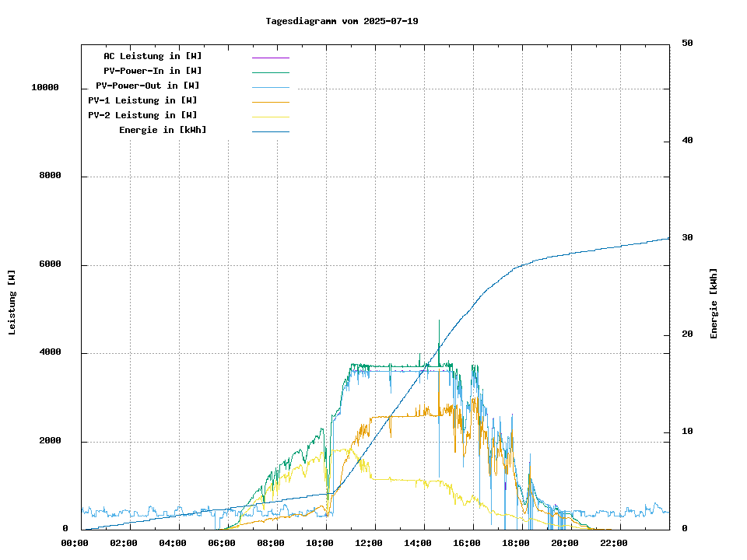
Task: Click the 4000 value on the power axis
Action: click(50, 353)
